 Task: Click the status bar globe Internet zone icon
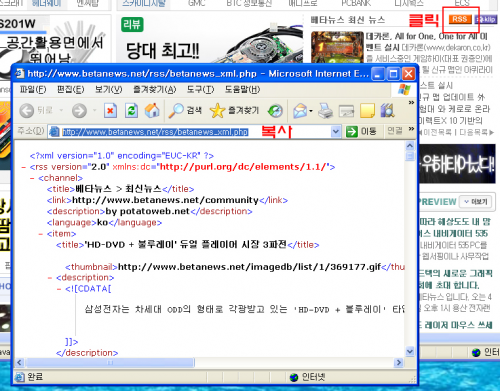[x=294, y=377]
